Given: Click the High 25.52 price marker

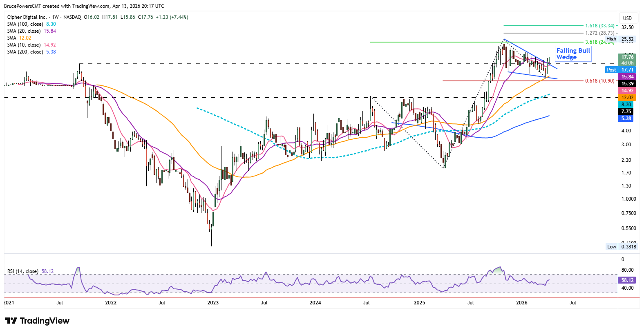Looking at the screenshot, I should [620, 39].
